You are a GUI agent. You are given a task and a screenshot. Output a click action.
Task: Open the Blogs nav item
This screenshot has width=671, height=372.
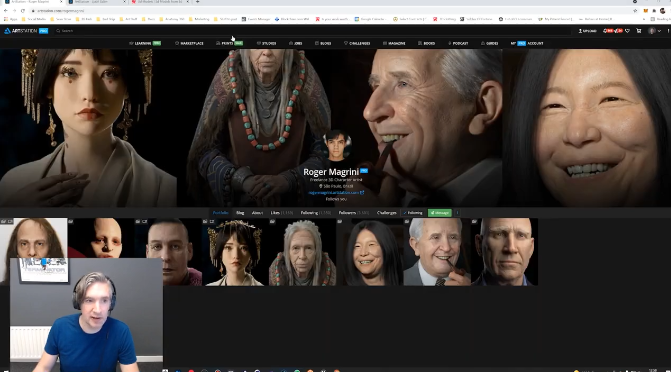[323, 43]
